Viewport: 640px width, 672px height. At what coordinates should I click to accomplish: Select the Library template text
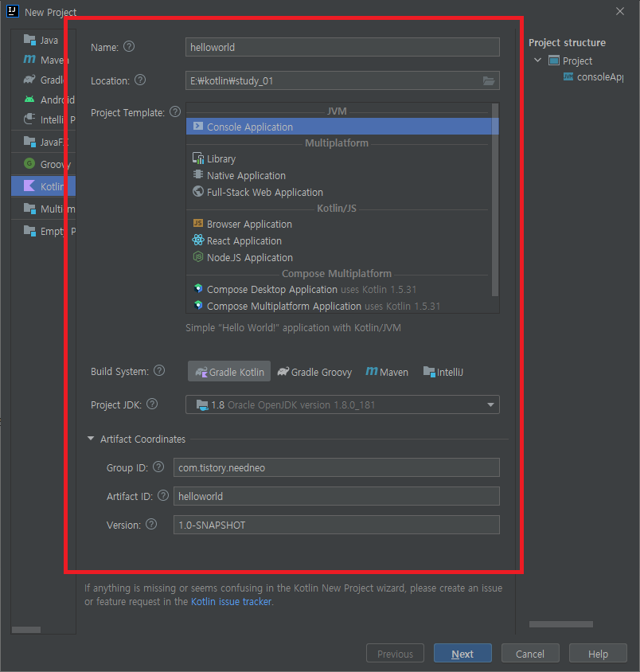coord(221,159)
